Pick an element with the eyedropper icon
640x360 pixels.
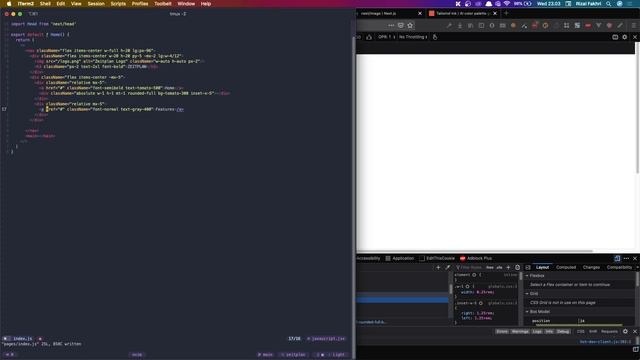pyautogui.click(x=448, y=267)
